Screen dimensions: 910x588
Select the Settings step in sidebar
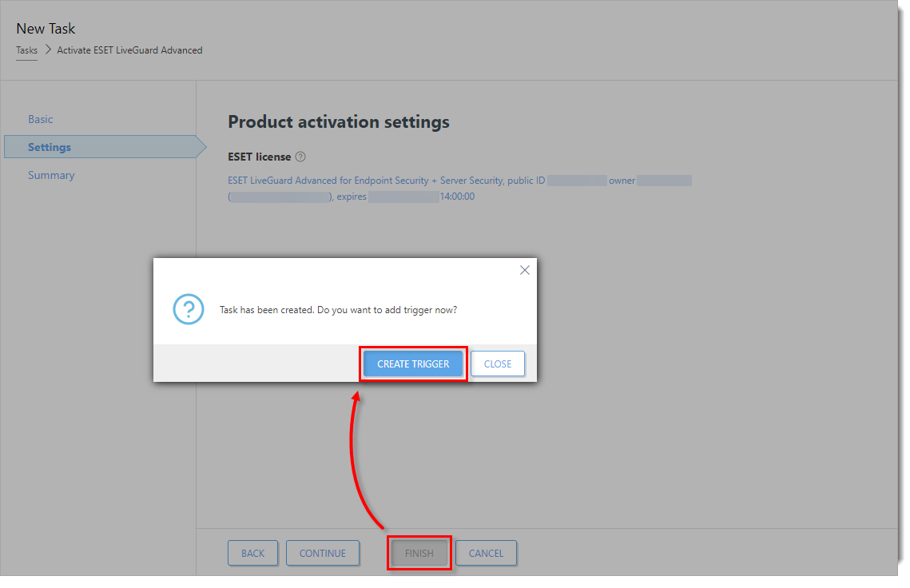(x=50, y=147)
